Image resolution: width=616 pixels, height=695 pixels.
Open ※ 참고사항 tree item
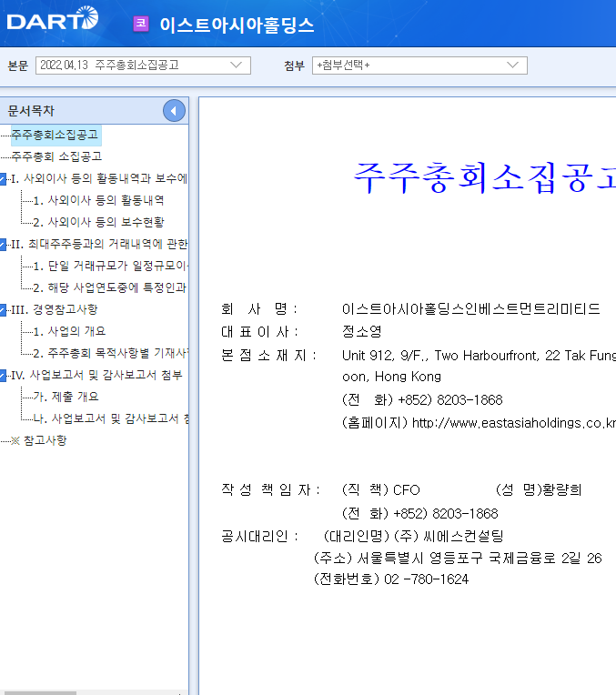click(38, 440)
